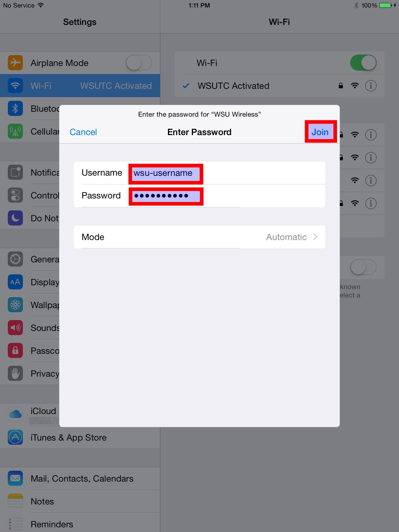399x532 pixels.
Task: Toggle the Ask to Join Networks switch
Action: 363,267
